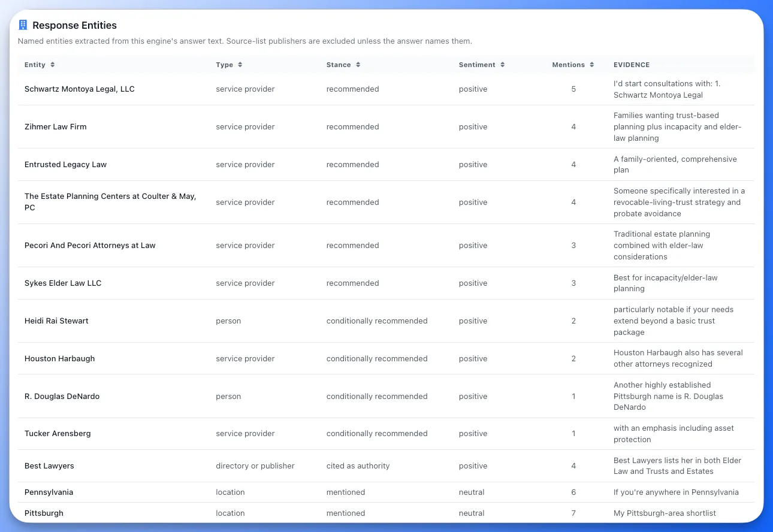Select the Tucker Arensberg entity

point(58,434)
